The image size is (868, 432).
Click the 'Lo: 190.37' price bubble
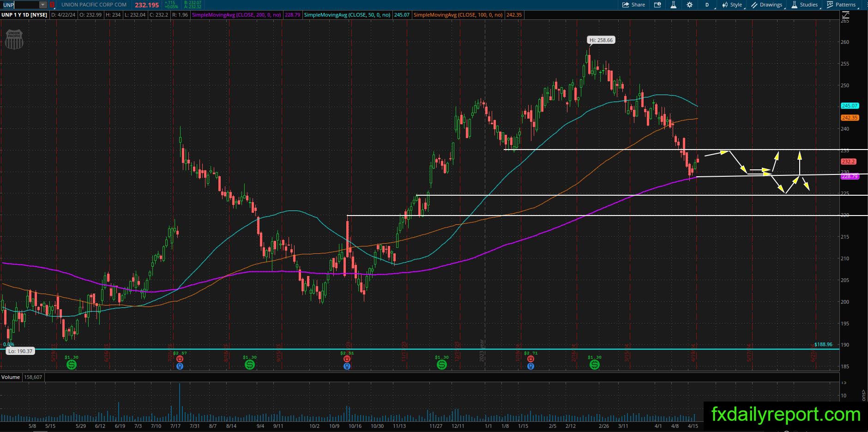20,351
